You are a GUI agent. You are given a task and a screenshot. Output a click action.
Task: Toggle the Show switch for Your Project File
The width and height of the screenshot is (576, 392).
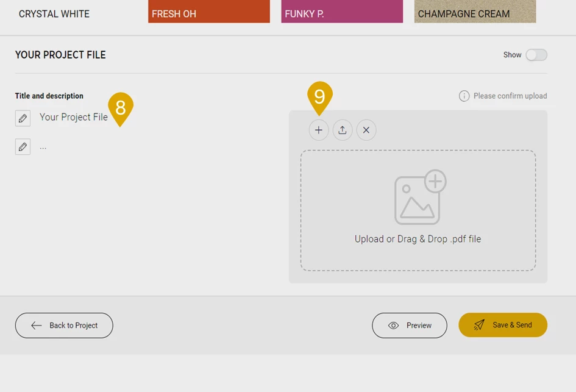(536, 55)
